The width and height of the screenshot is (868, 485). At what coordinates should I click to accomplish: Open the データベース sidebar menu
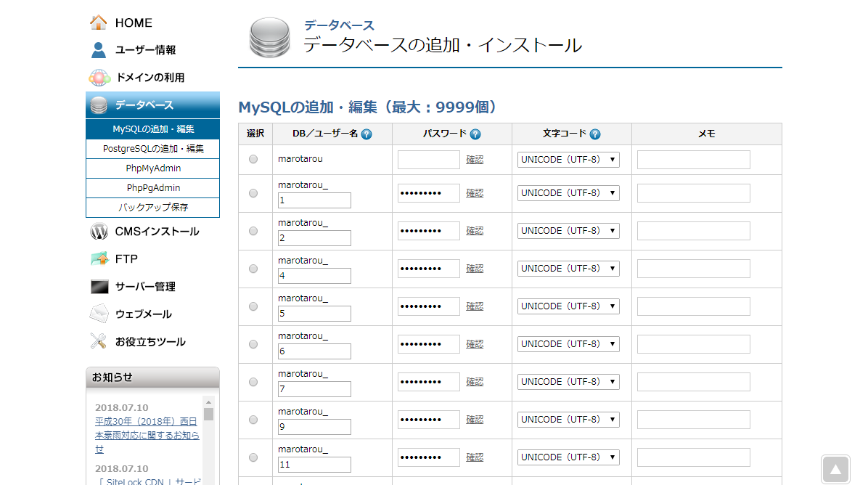(x=153, y=105)
